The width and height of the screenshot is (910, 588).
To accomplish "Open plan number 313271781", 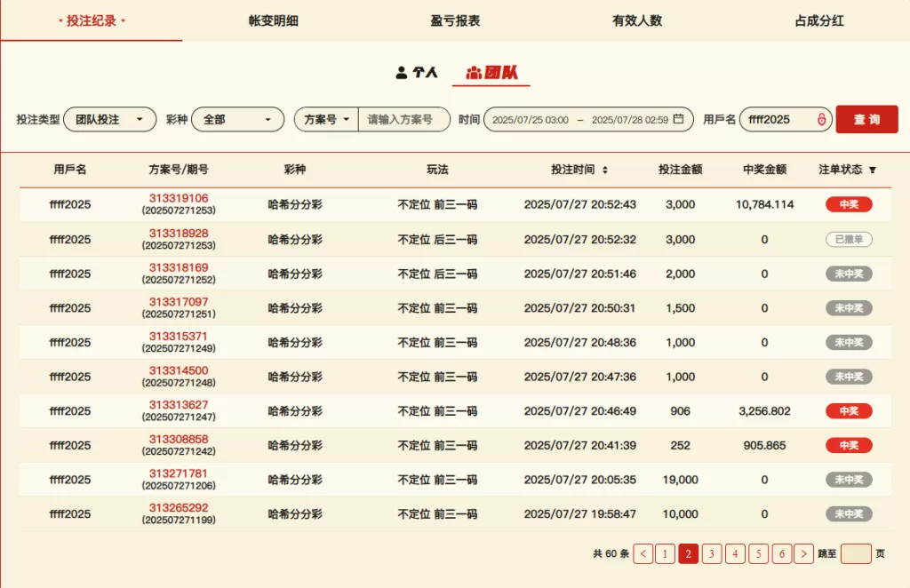I will (x=179, y=473).
